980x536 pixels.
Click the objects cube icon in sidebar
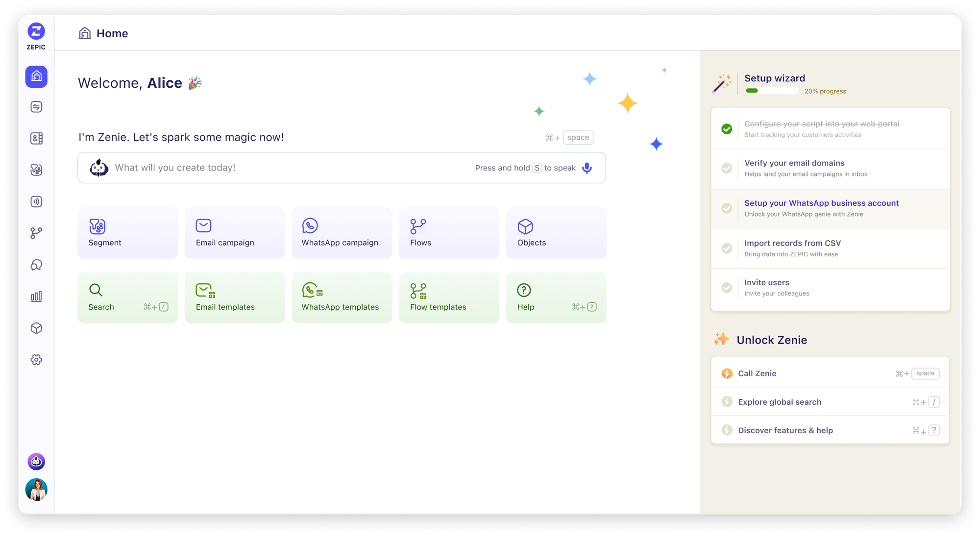(x=35, y=328)
